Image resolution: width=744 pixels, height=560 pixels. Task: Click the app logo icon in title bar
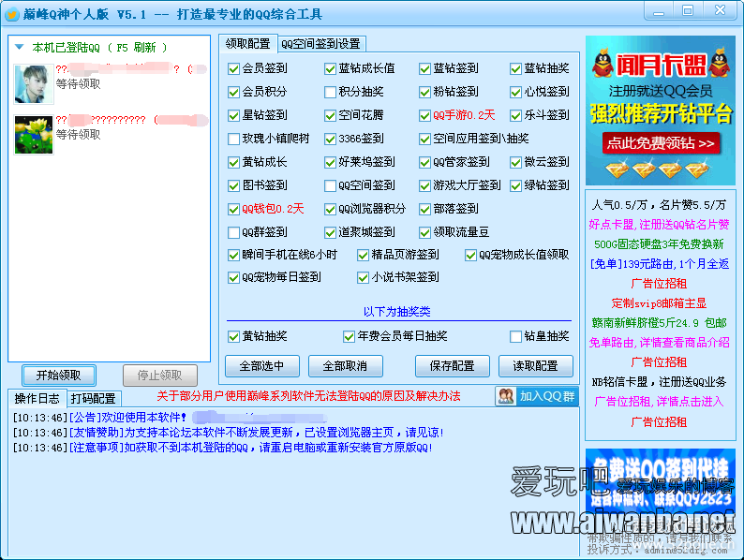(11, 14)
